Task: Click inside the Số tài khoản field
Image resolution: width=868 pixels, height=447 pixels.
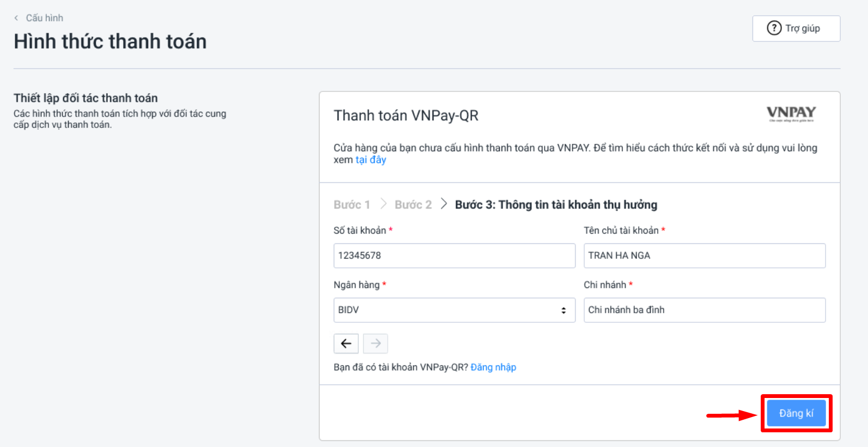Action: point(454,255)
